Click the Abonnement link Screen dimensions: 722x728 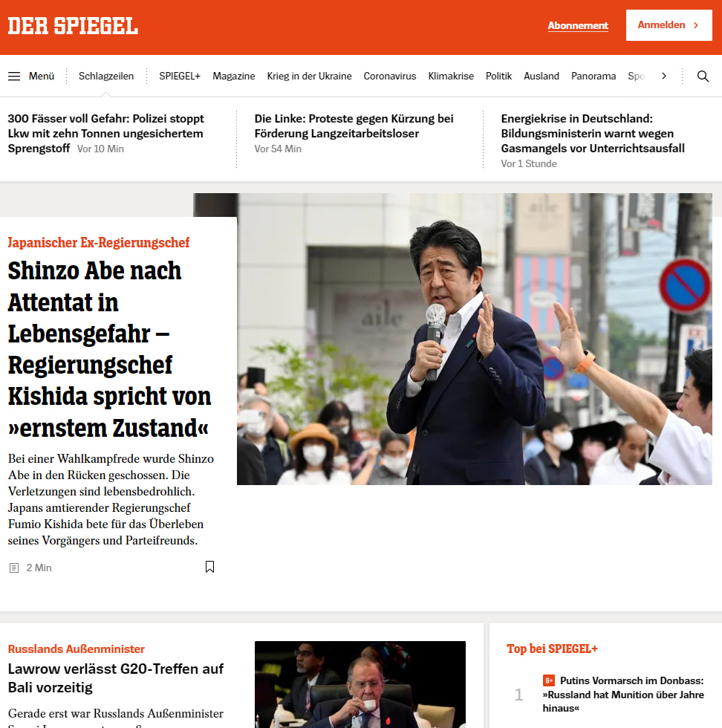click(578, 25)
